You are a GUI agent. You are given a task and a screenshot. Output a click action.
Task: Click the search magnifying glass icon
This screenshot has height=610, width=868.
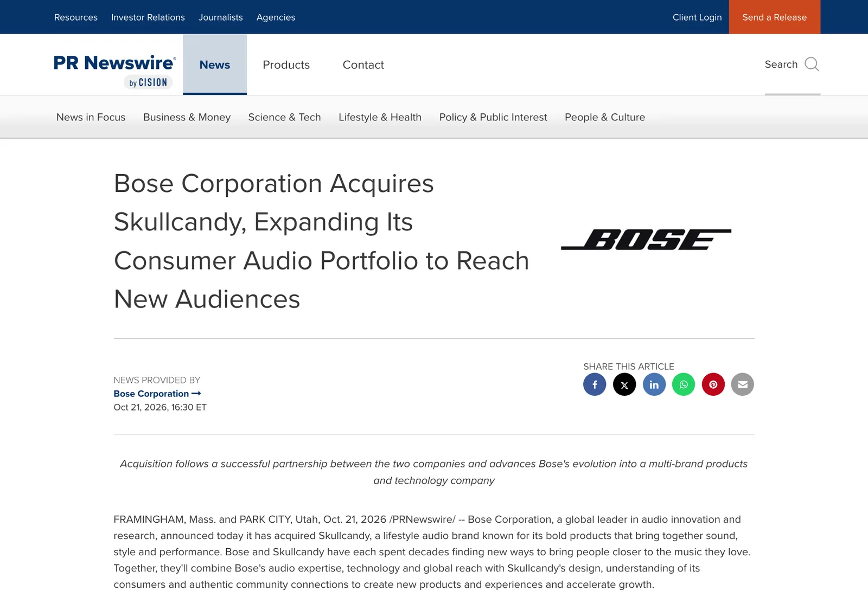(812, 64)
